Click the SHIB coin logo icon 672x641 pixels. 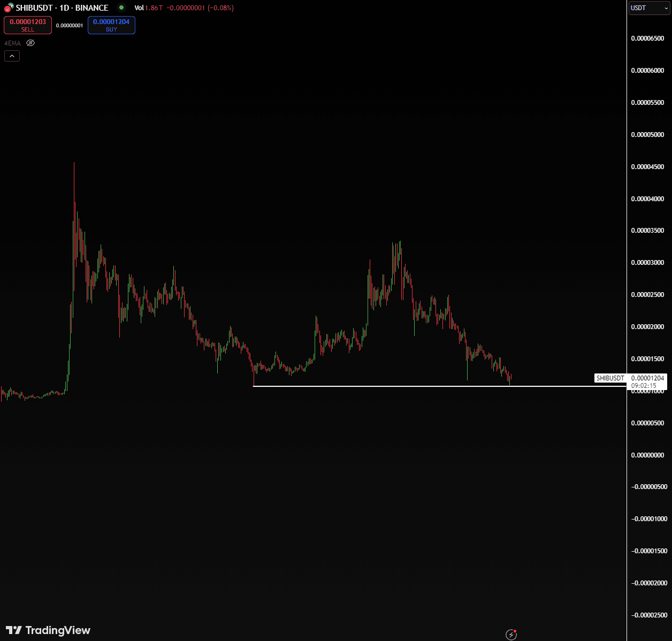[x=9, y=7]
